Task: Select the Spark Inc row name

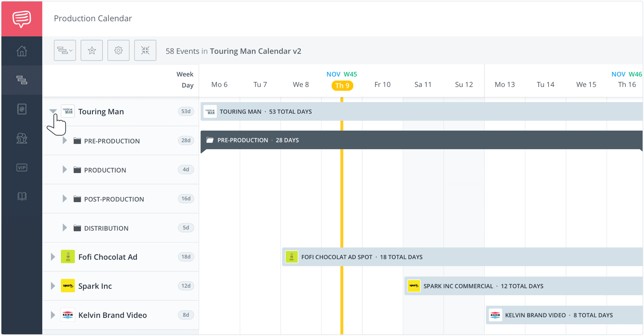Action: (95, 286)
